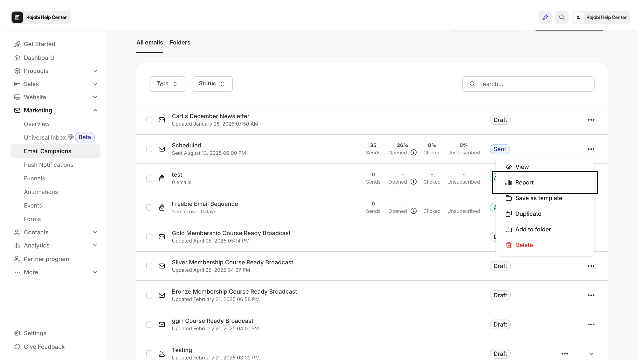Select Delete in the context menu

[x=524, y=245]
